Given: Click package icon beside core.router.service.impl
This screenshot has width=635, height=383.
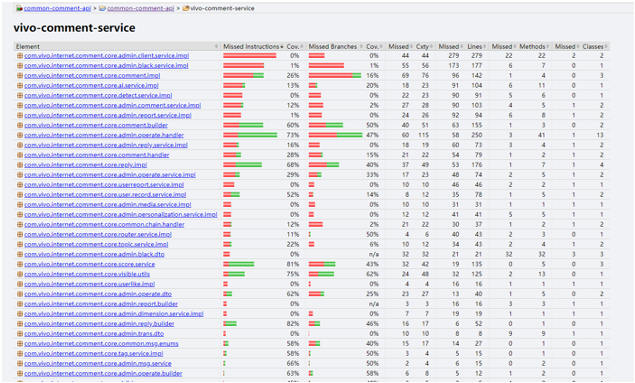Looking at the screenshot, I should point(19,234).
